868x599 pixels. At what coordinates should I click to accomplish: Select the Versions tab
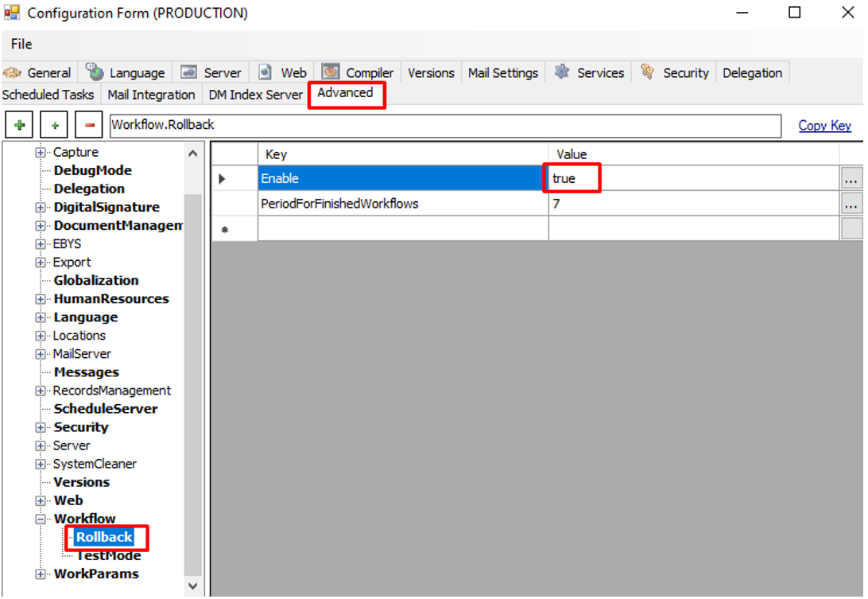(431, 72)
